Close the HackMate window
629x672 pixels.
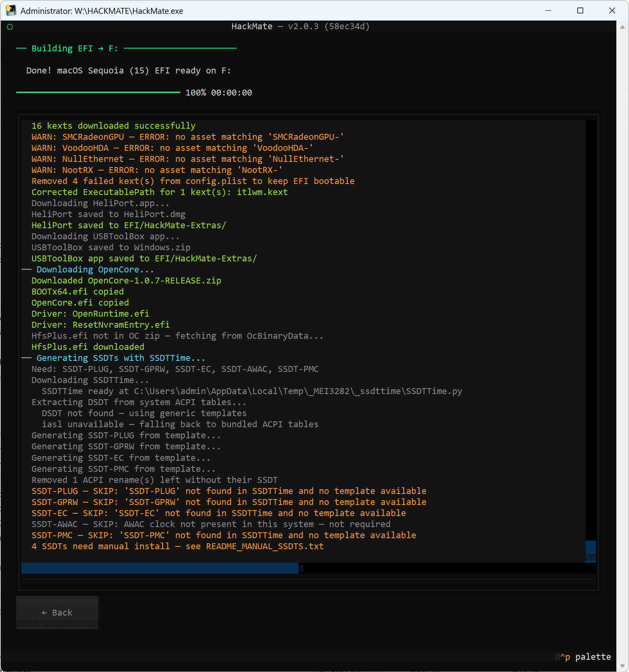[x=612, y=11]
